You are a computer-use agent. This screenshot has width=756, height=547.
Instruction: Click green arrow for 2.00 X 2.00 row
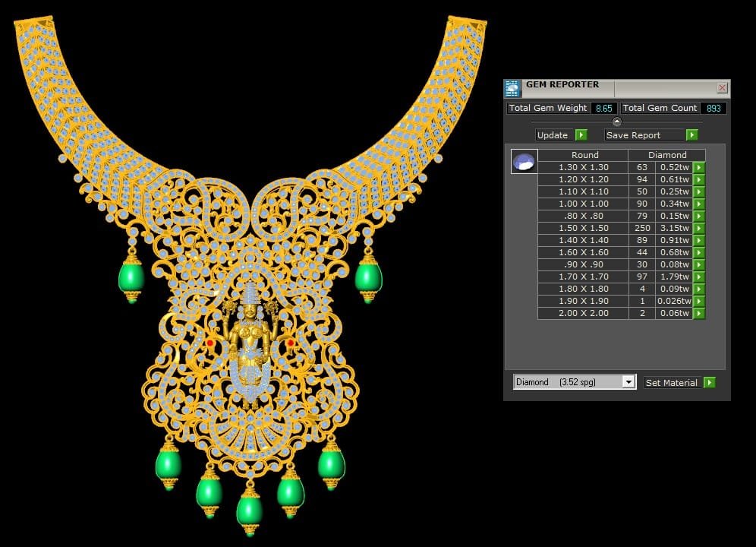(x=699, y=313)
